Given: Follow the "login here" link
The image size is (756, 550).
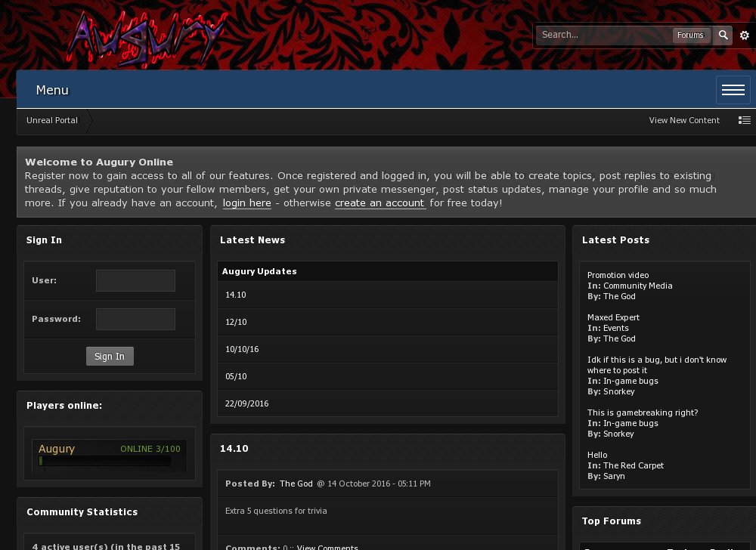Looking at the screenshot, I should pyautogui.click(x=246, y=202).
